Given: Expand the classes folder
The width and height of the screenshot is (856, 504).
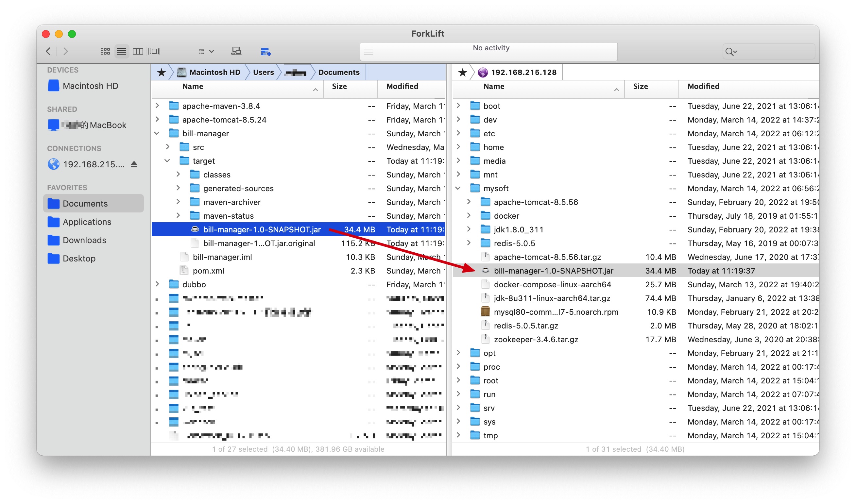Looking at the screenshot, I should pyautogui.click(x=178, y=174).
